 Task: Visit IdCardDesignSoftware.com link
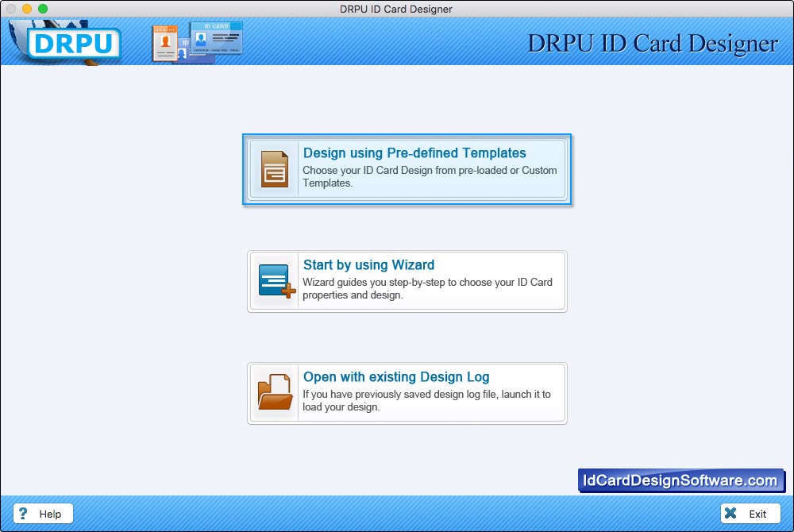[680, 480]
